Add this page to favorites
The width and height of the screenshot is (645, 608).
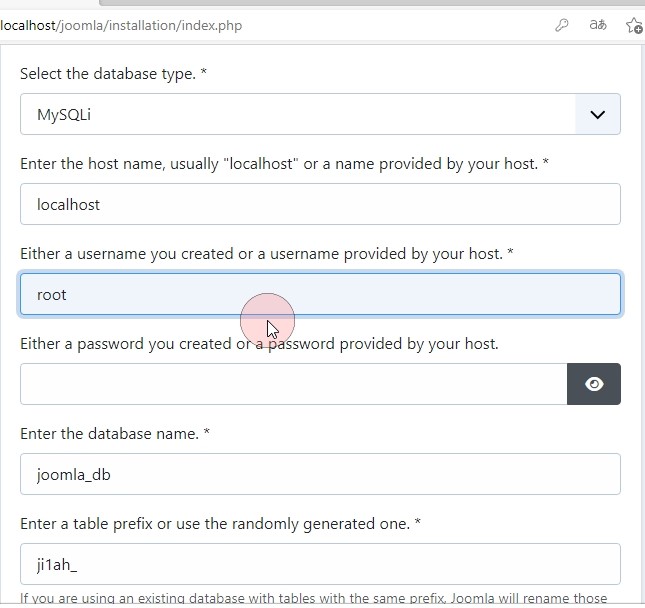(633, 25)
